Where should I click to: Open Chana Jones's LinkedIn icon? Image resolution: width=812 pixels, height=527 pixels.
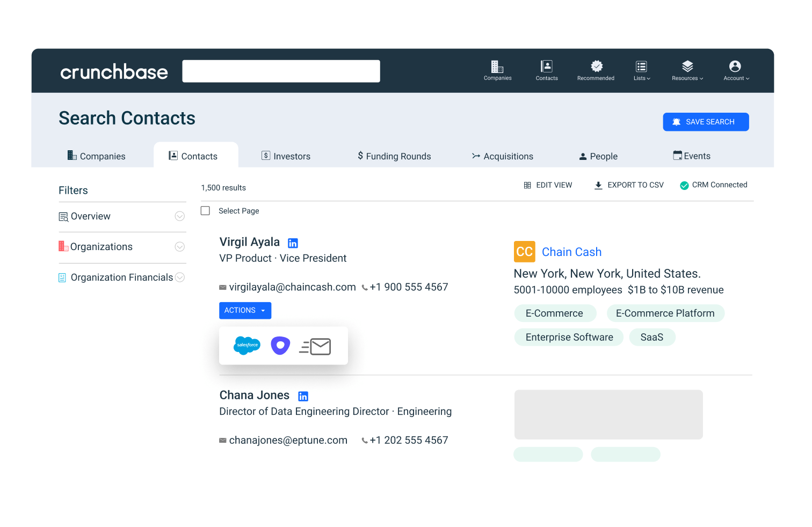(x=303, y=396)
